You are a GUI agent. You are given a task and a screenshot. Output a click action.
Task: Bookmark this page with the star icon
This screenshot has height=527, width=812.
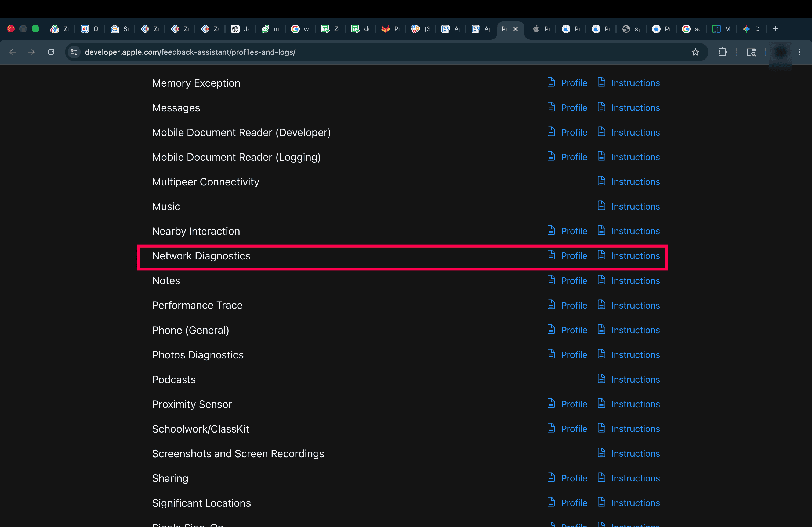[695, 52]
